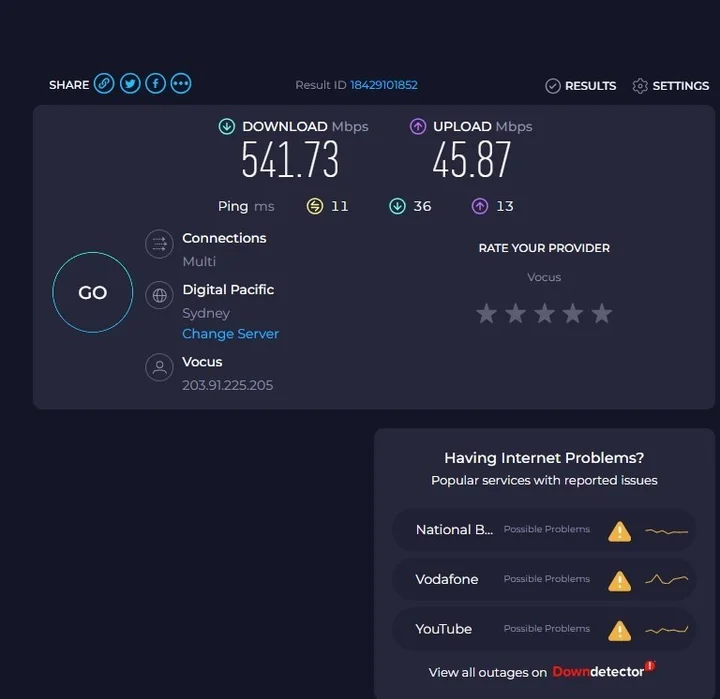Rate Vocus with the first star
The height and width of the screenshot is (699, 720).
[x=487, y=314]
